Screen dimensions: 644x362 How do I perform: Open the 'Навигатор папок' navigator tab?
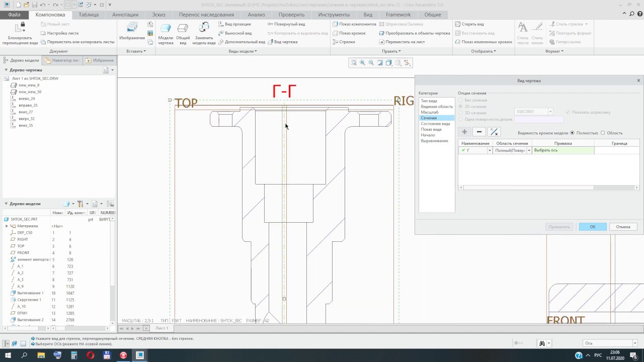(x=62, y=60)
